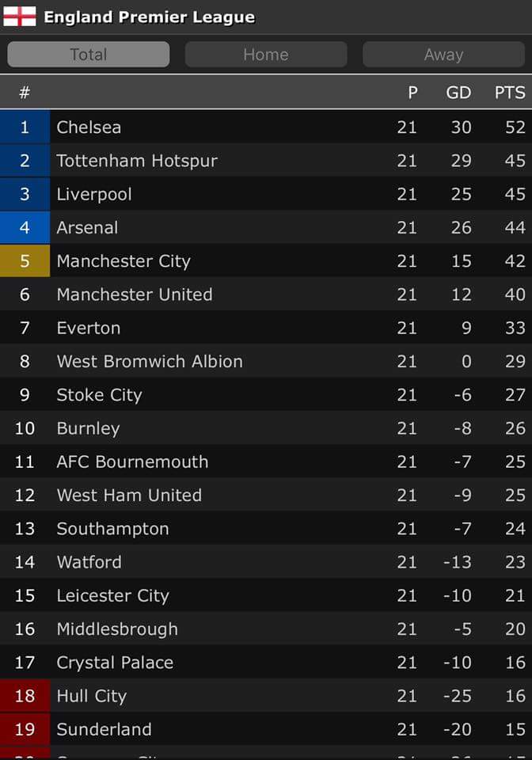
Task: Tap Manchester City's gold position 5 badge
Action: pyautogui.click(x=25, y=261)
